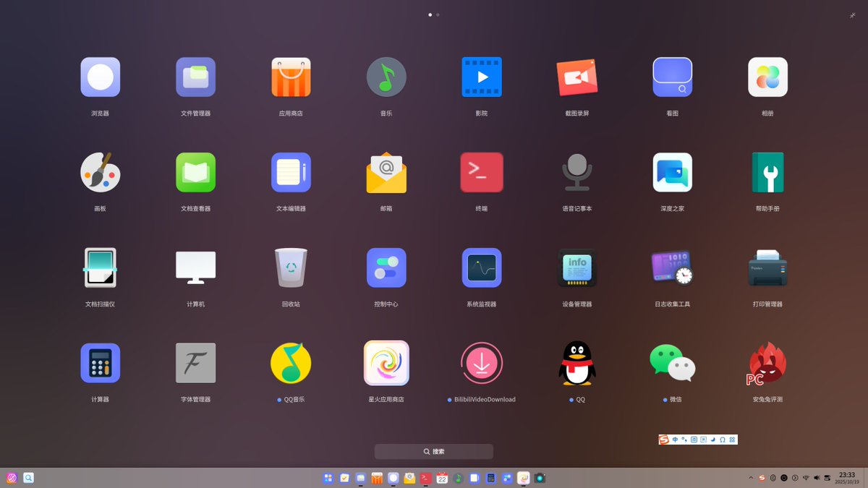Image resolution: width=868 pixels, height=488 pixels.
Task: Open the Sogou toolbox grid
Action: [x=733, y=440]
